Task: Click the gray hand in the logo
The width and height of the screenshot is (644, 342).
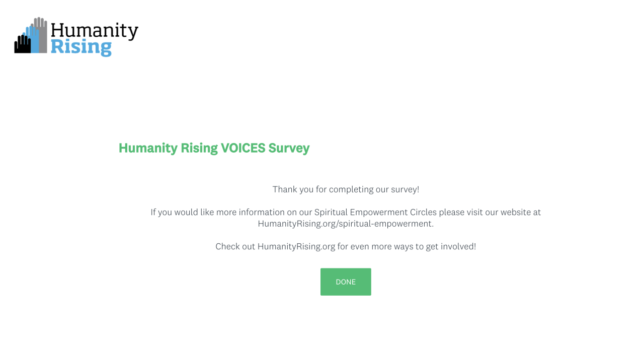Action: 41,35
